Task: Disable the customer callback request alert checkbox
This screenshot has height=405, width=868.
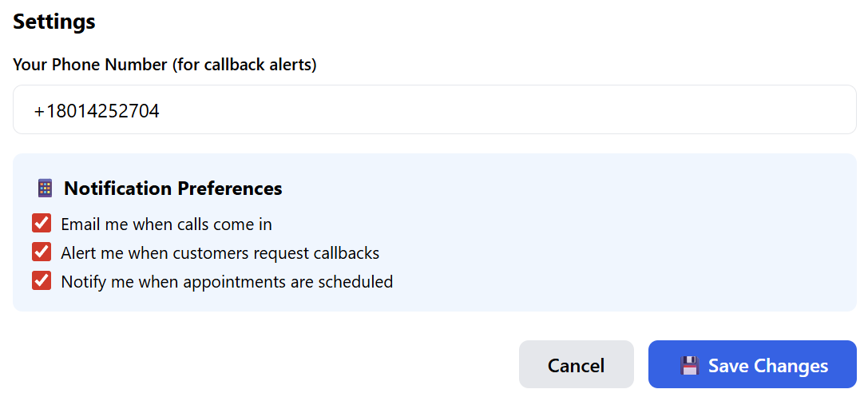Action: [42, 252]
